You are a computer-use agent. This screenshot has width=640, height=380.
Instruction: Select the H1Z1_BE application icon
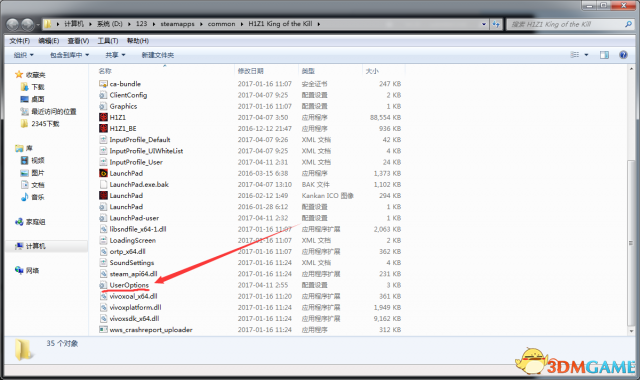pyautogui.click(x=103, y=128)
